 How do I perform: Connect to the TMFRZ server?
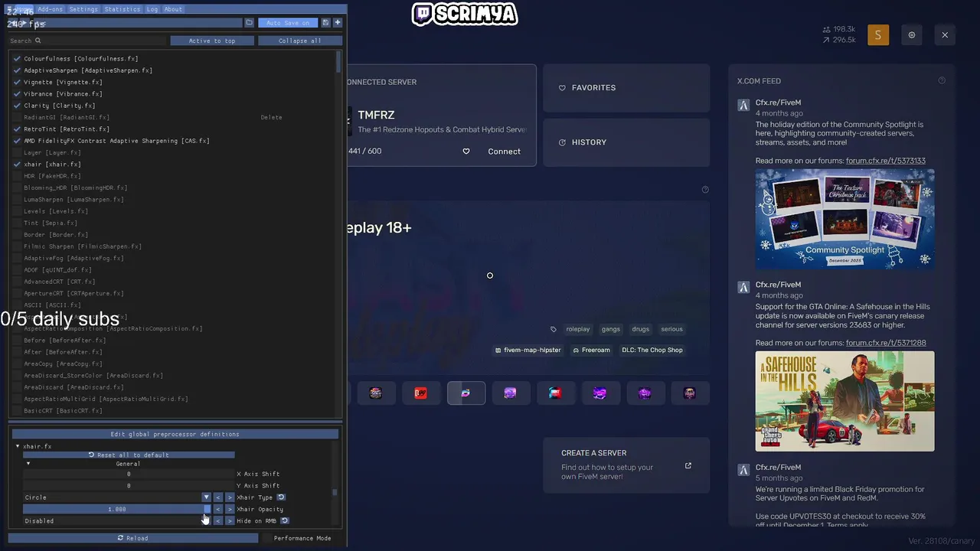point(504,152)
